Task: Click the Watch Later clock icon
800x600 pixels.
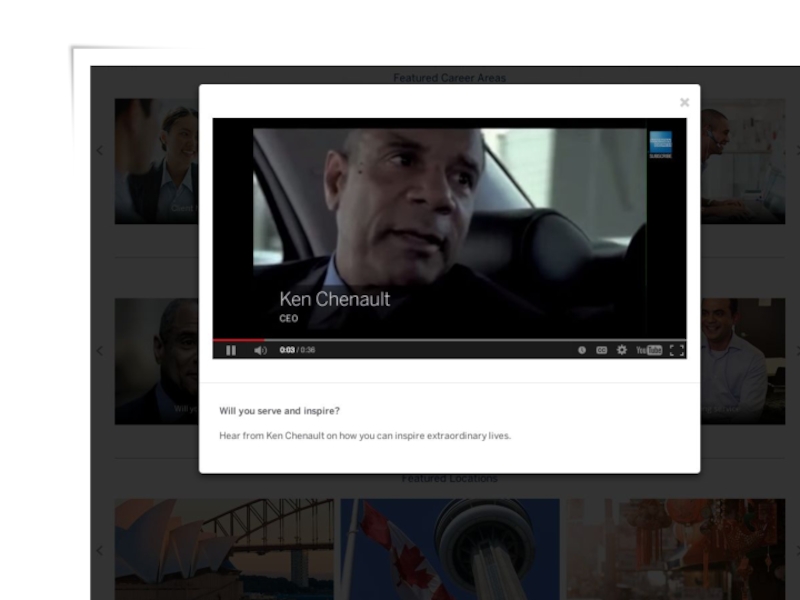Action: (582, 350)
